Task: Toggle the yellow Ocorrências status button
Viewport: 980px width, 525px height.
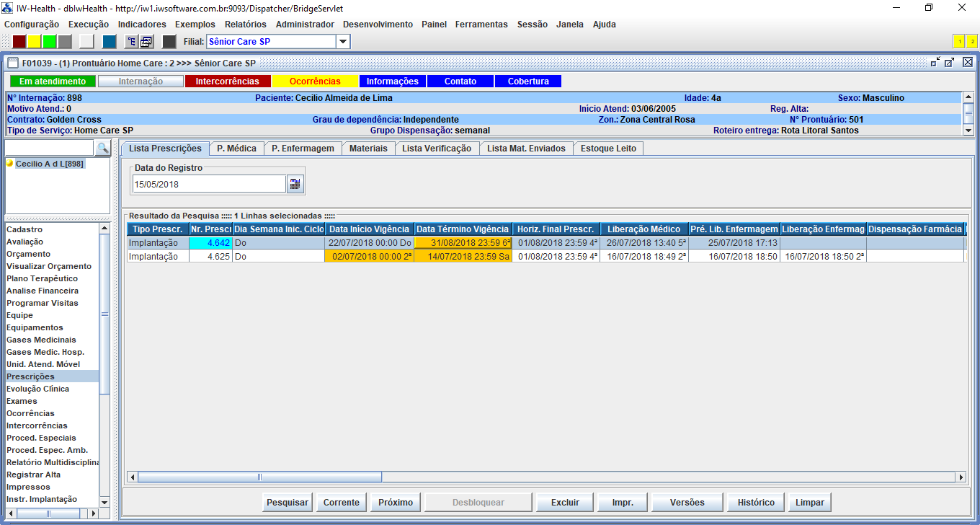Action: 314,81
